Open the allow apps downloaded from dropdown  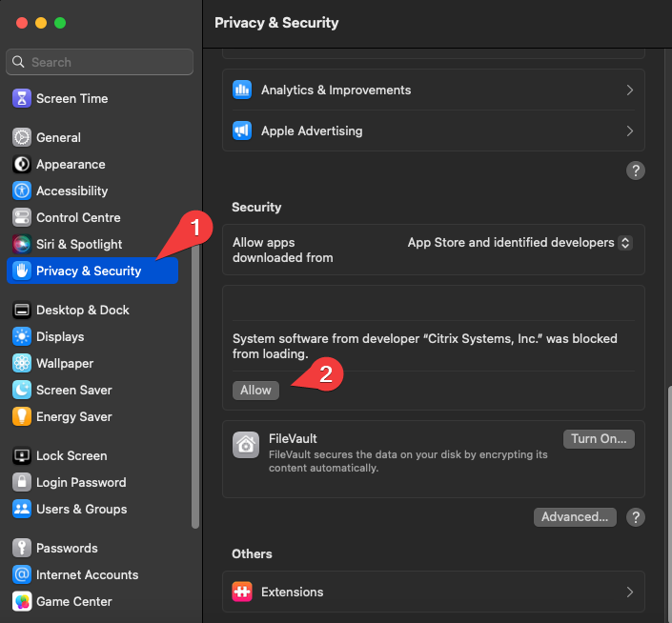[625, 243]
